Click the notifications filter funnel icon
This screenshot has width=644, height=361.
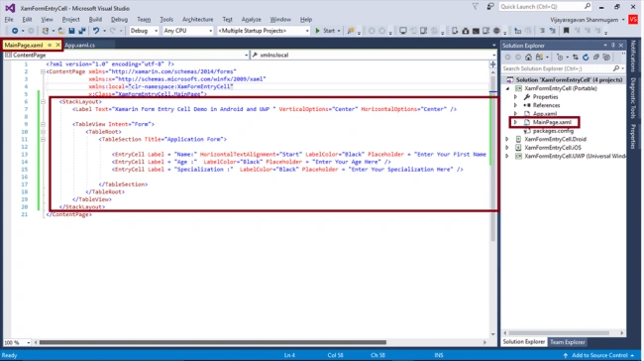click(x=476, y=7)
